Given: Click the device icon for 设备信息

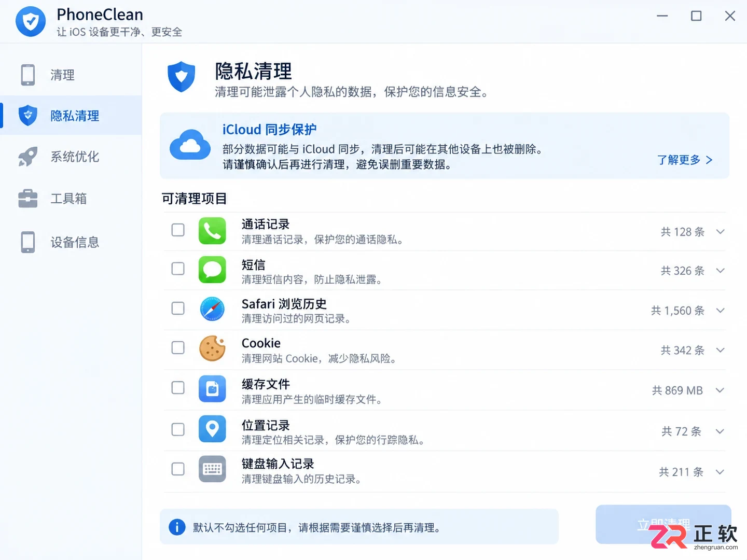Looking at the screenshot, I should (x=28, y=242).
